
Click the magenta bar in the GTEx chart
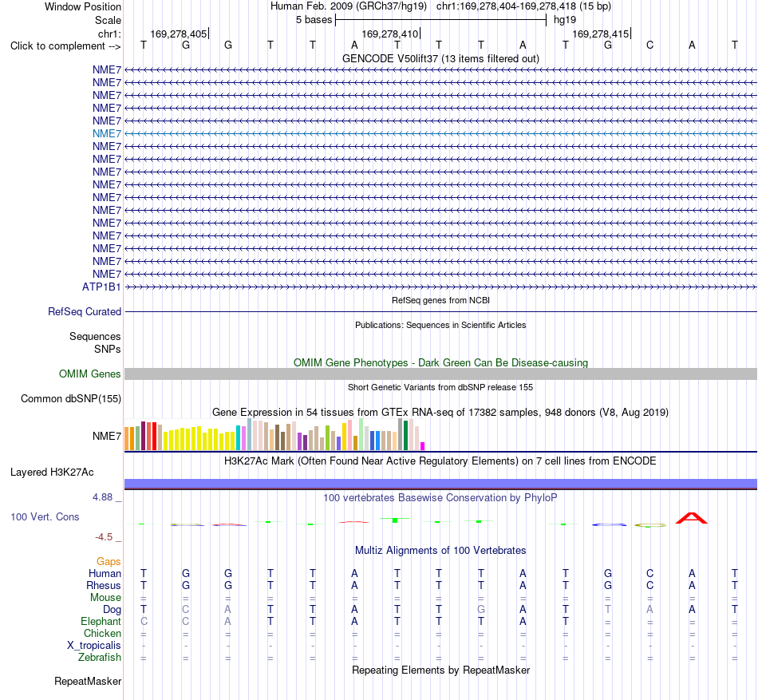click(423, 446)
